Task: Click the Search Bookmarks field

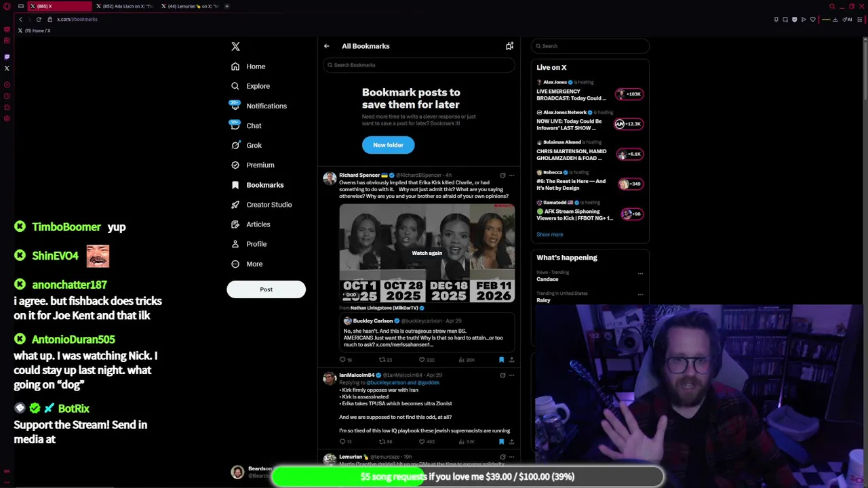Action: point(419,65)
